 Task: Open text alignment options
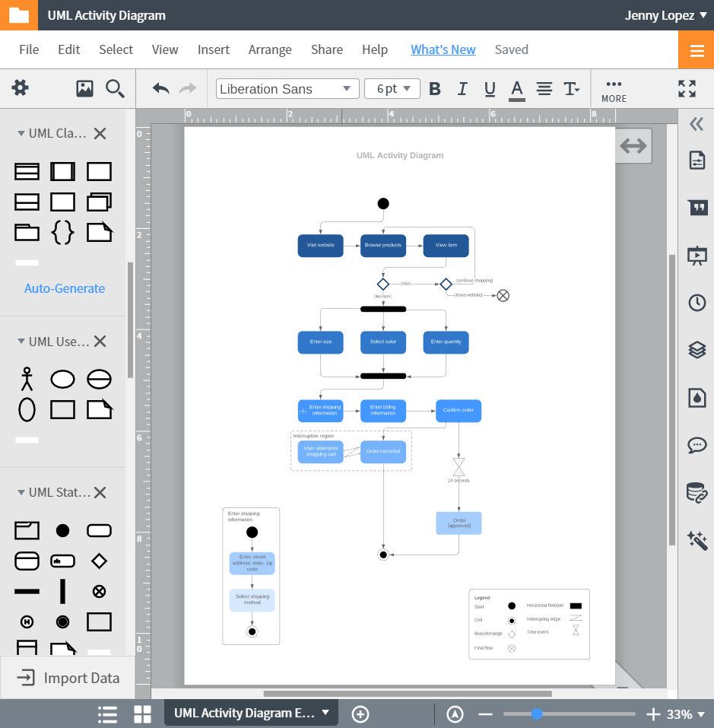point(544,89)
